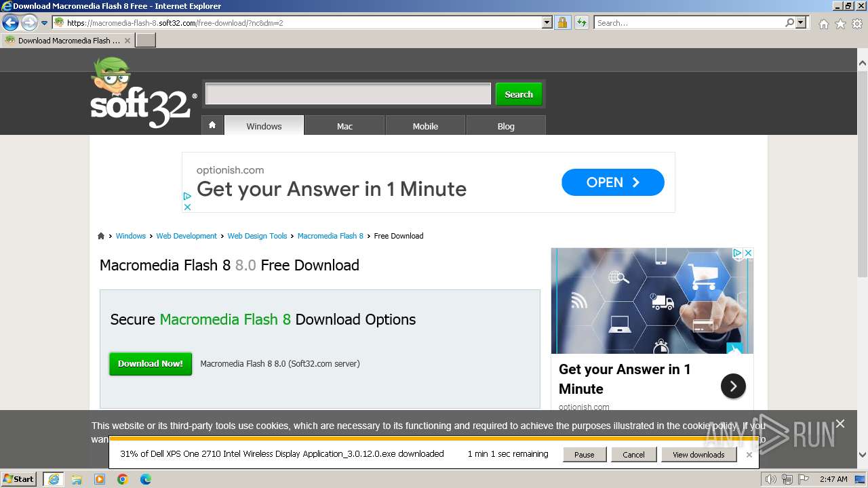The height and width of the screenshot is (488, 868).
Task: Expand the address bar autocomplete dropdown
Action: pos(547,22)
